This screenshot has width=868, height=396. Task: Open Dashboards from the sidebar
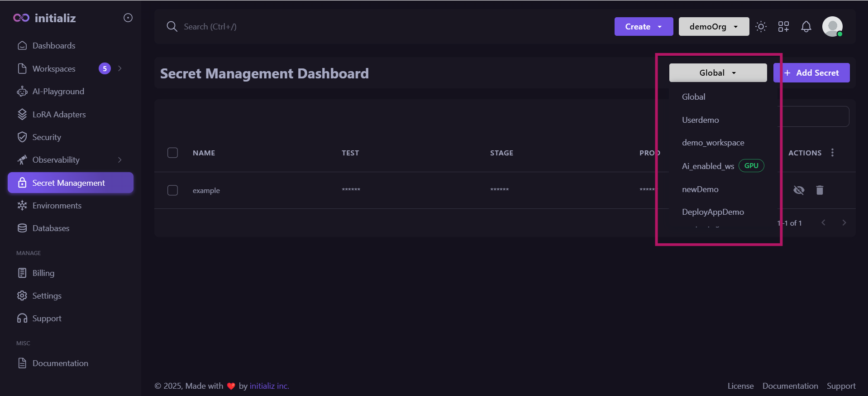(x=71, y=46)
